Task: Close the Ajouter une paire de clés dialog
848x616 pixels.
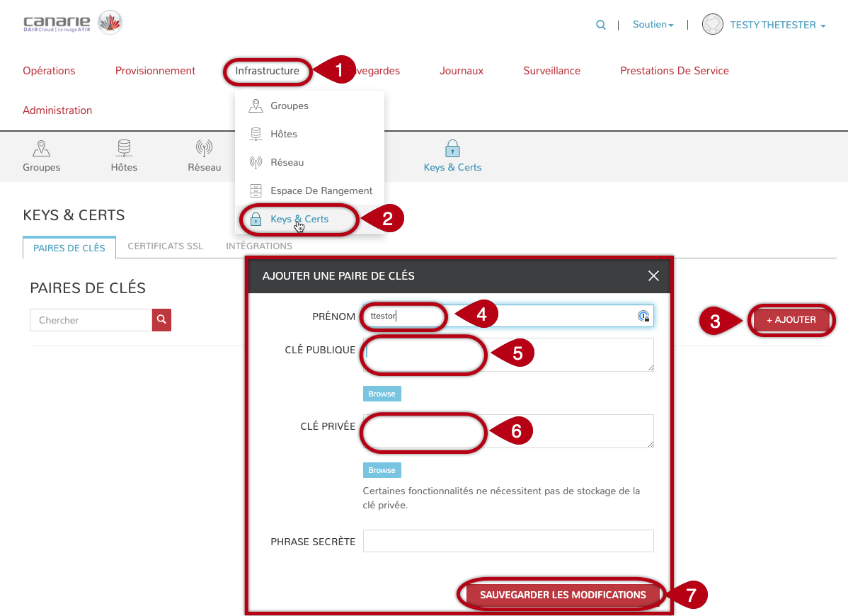Action: [x=653, y=275]
